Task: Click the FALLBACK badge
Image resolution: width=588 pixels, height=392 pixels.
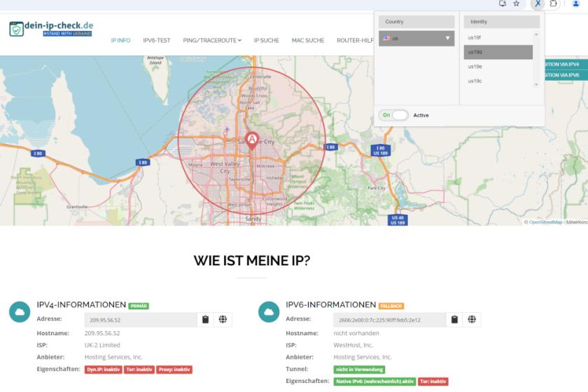Action: [x=391, y=306]
